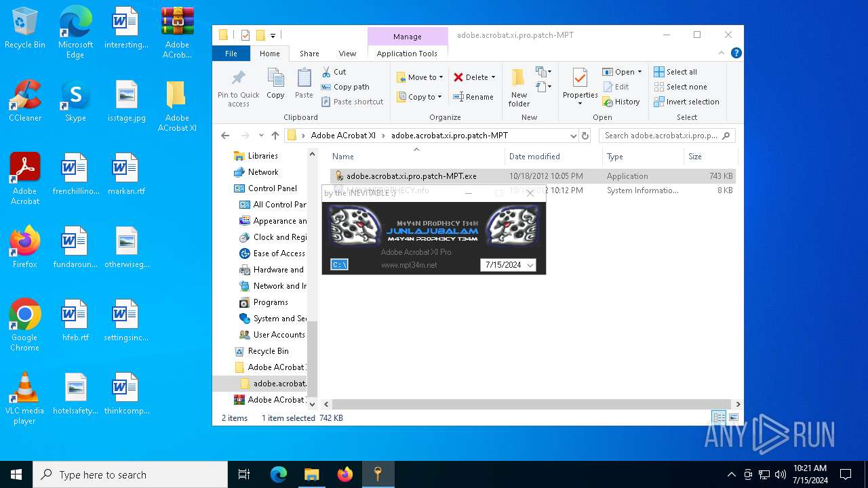
Task: Click the Explorer help question icon
Action: [x=736, y=53]
